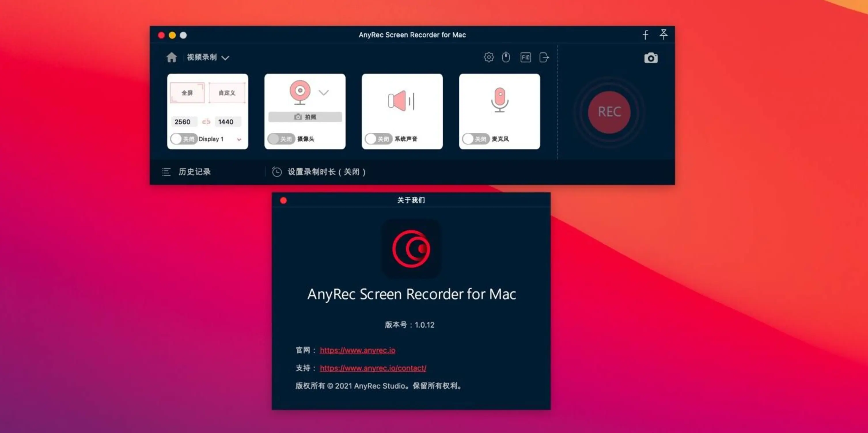The width and height of the screenshot is (868, 433).
Task: Click the 拍照 snapshot button
Action: pos(305,117)
